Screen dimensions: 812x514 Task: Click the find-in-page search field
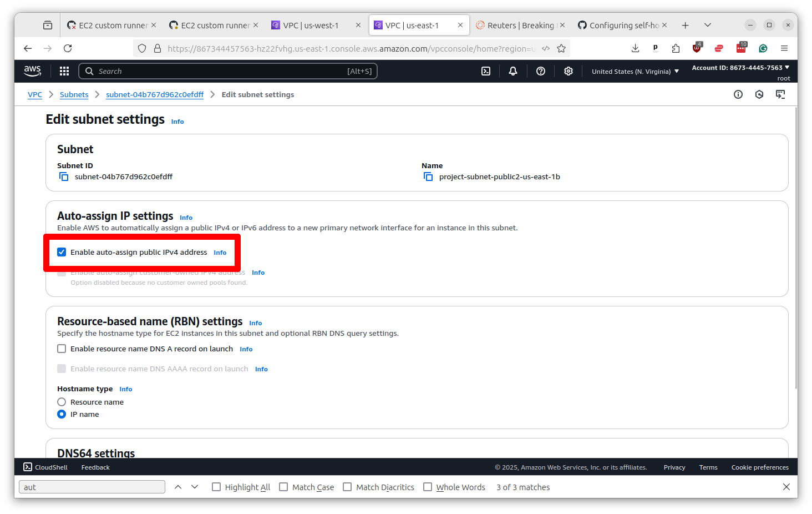coord(92,487)
